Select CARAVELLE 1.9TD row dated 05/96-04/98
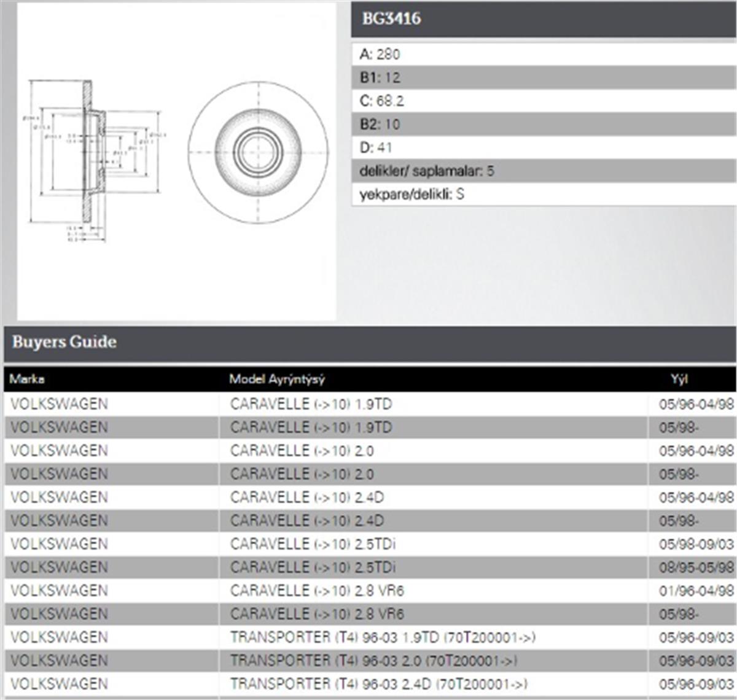Screen dimensions: 737x700 (370, 404)
